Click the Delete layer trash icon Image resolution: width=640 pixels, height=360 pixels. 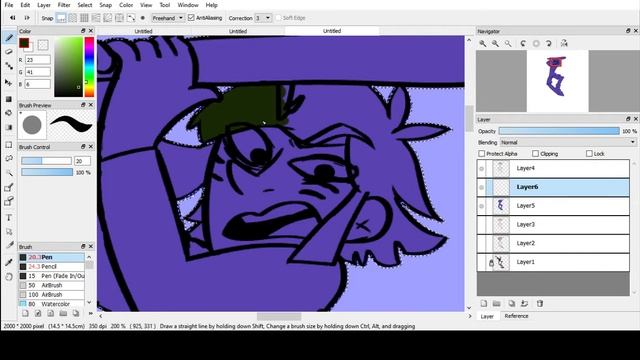pyautogui.click(x=540, y=303)
